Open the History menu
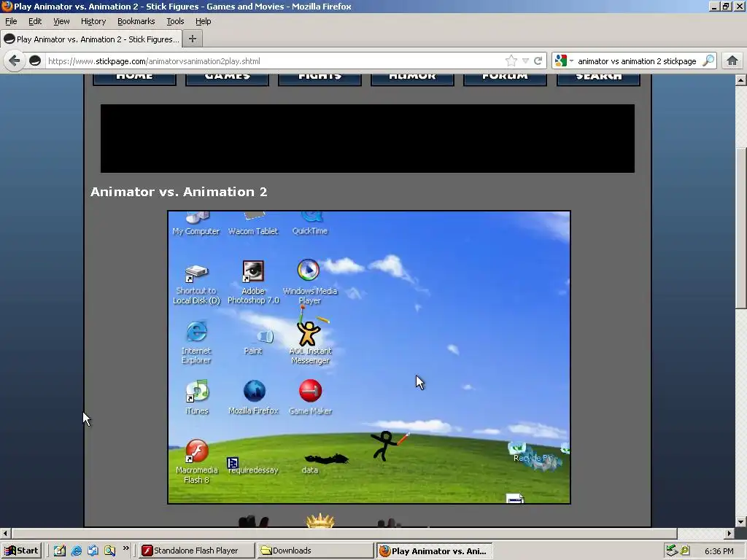This screenshot has width=747, height=560. click(x=93, y=21)
